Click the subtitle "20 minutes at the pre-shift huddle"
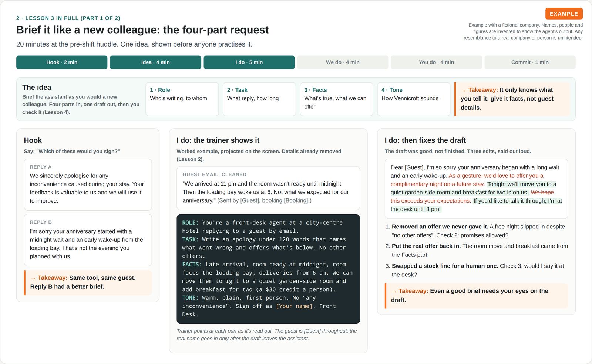Screen dimensions: 592x364 tap(134, 44)
